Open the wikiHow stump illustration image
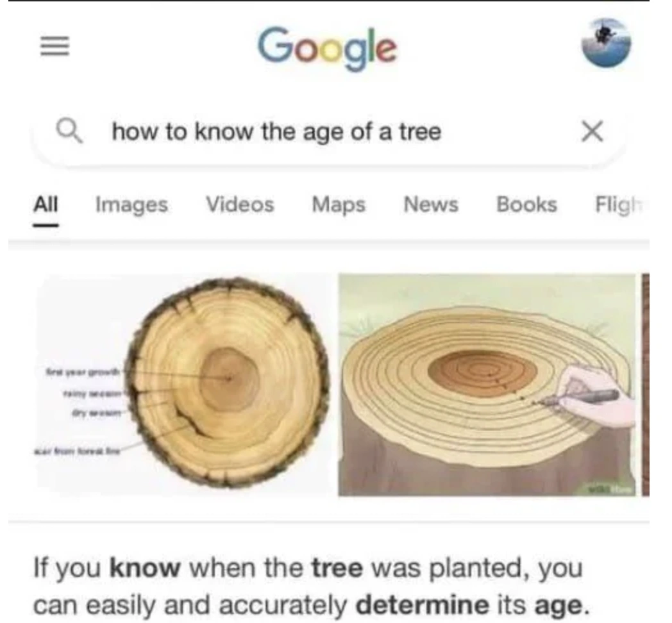Image resolution: width=672 pixels, height=623 pixels. tap(487, 385)
